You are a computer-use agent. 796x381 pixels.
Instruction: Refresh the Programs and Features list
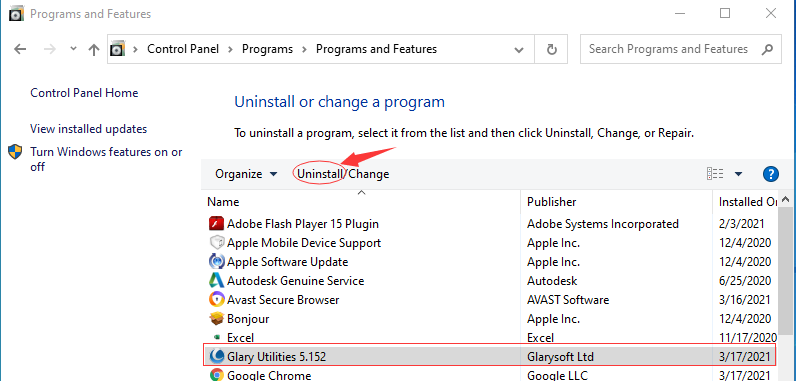(551, 49)
